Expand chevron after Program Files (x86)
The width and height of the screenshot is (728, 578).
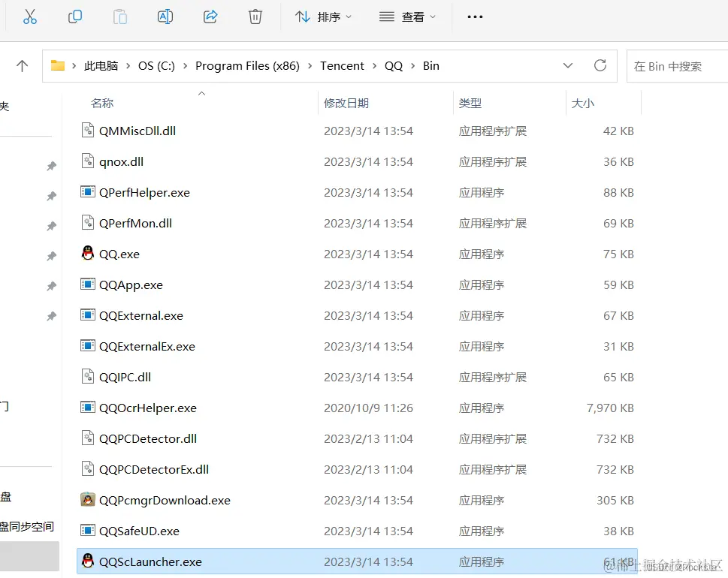click(310, 66)
